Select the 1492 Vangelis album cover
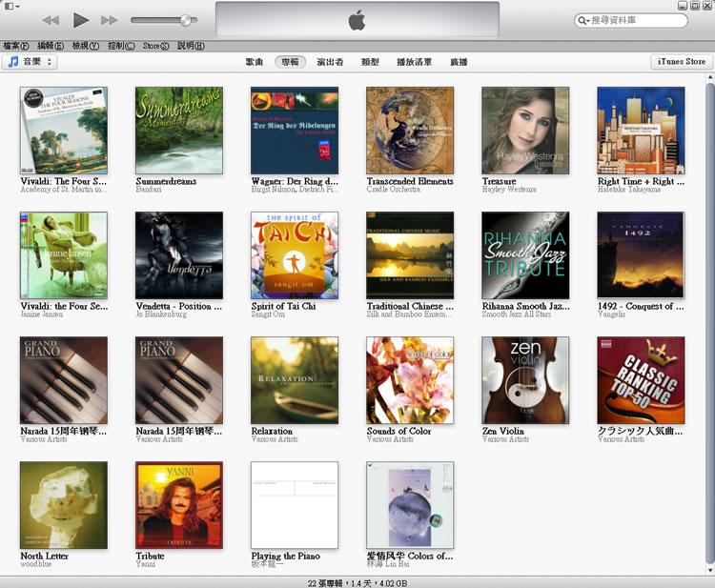Screen dimensions: 715x588 641,255
